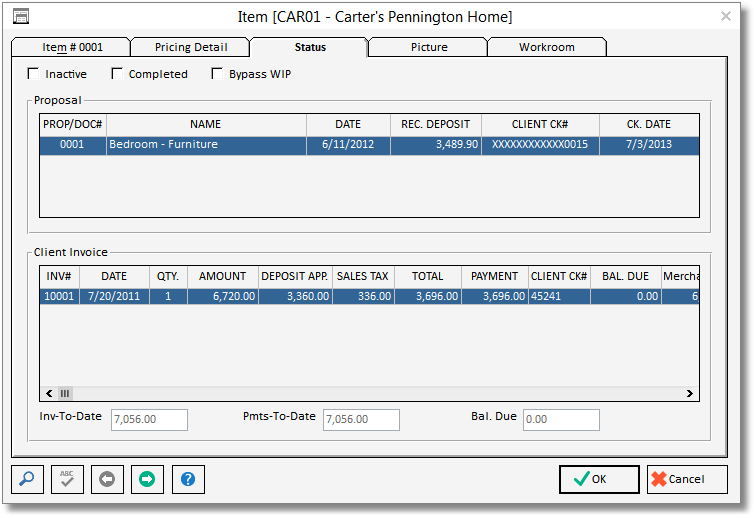Viewport: 755px width, 518px height.
Task: Open help with question mark icon
Action: click(x=187, y=479)
